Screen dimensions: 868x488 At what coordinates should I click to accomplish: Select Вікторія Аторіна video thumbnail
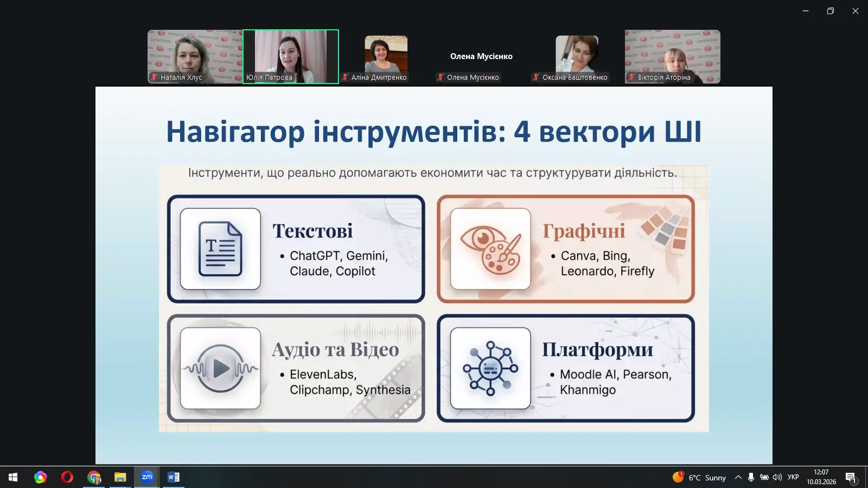(673, 56)
